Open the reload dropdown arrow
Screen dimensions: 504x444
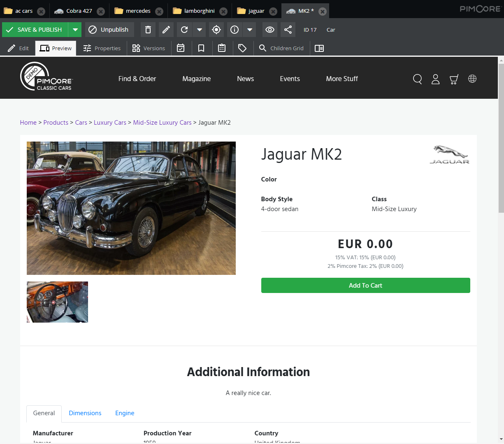tap(199, 30)
